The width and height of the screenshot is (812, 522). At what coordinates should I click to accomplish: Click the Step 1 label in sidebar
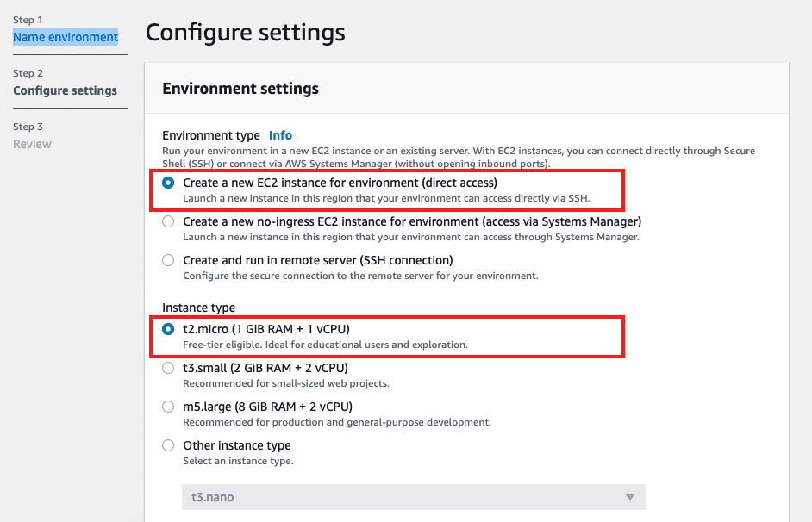coord(28,20)
